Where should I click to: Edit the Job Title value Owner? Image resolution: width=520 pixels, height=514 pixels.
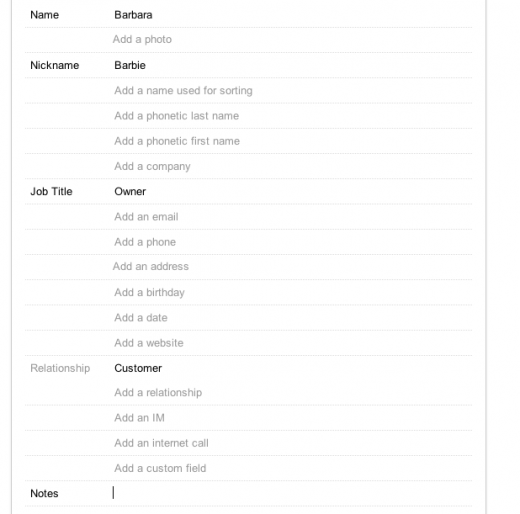(130, 192)
